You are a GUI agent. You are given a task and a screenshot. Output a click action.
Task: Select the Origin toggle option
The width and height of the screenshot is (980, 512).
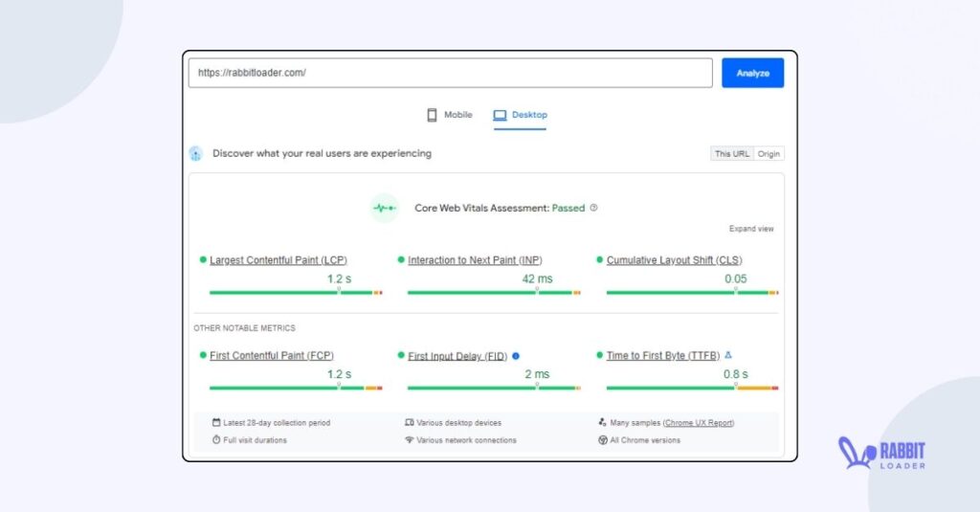point(768,154)
